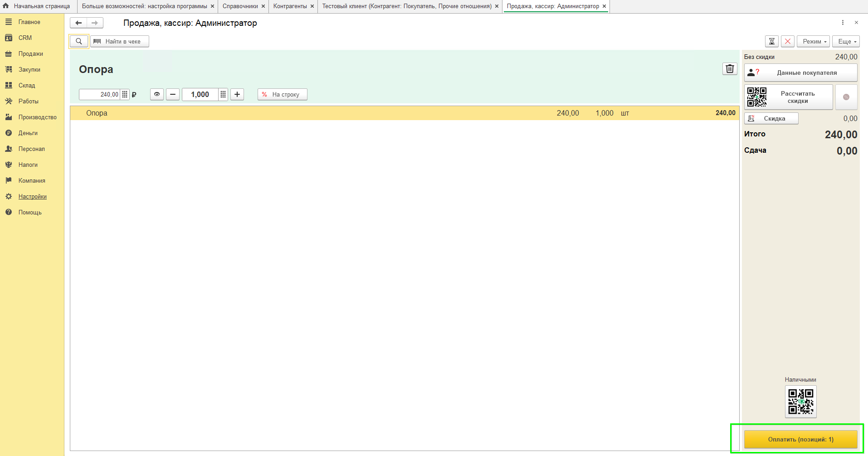Click the magnifier search button
This screenshot has height=456, width=868.
pyautogui.click(x=79, y=41)
